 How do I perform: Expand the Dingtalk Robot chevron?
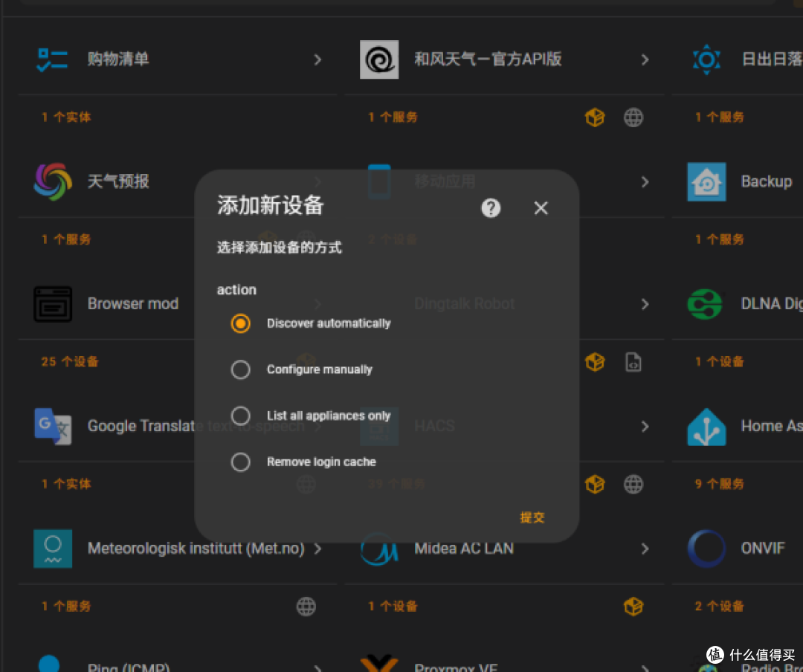tap(645, 304)
